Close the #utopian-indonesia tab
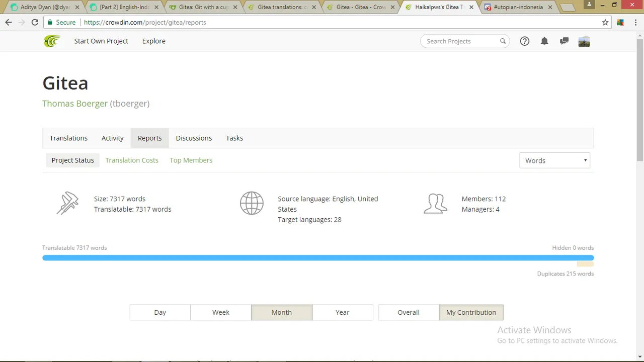 [550, 8]
